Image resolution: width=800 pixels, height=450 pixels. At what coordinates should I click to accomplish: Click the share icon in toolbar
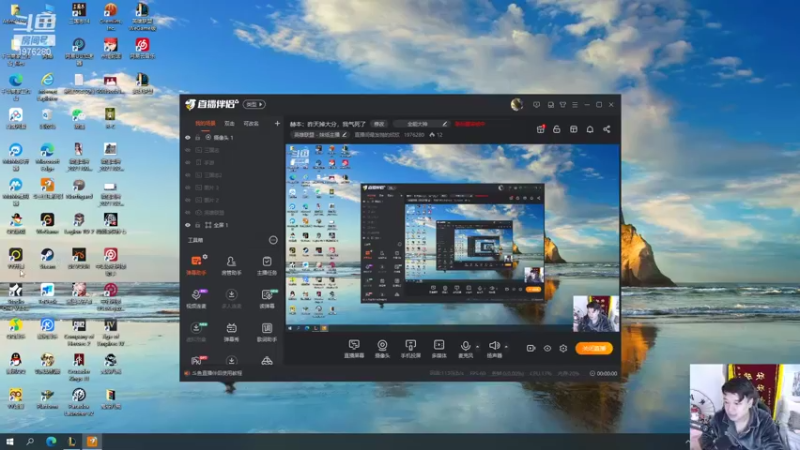(607, 129)
